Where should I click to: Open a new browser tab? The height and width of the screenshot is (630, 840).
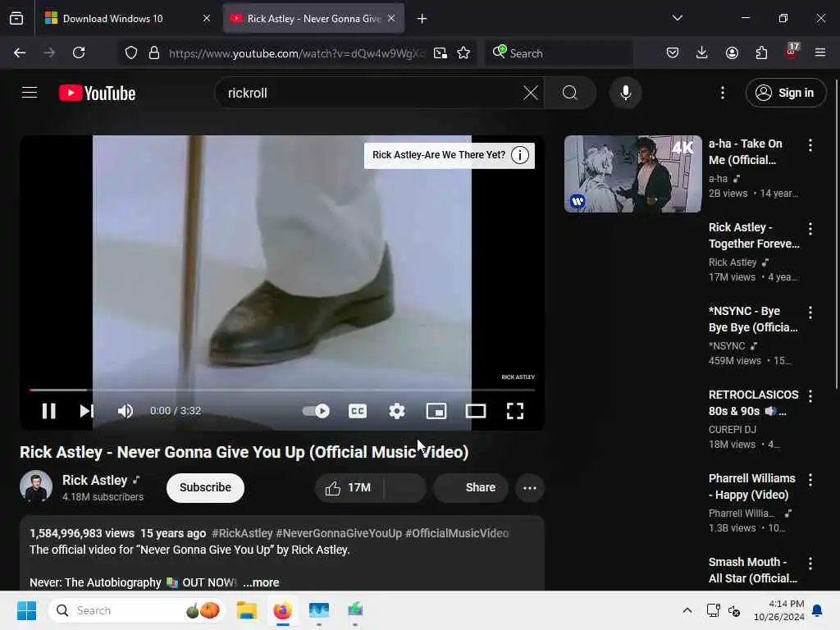pos(422,19)
